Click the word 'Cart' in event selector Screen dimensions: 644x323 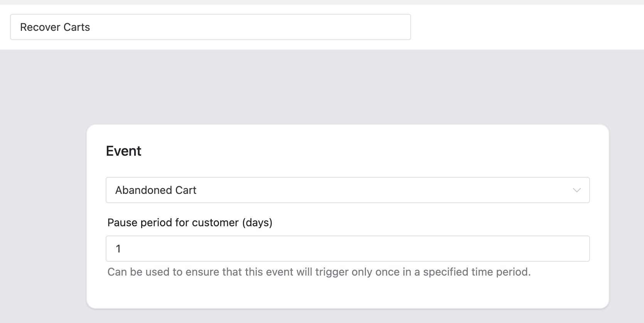coord(186,190)
